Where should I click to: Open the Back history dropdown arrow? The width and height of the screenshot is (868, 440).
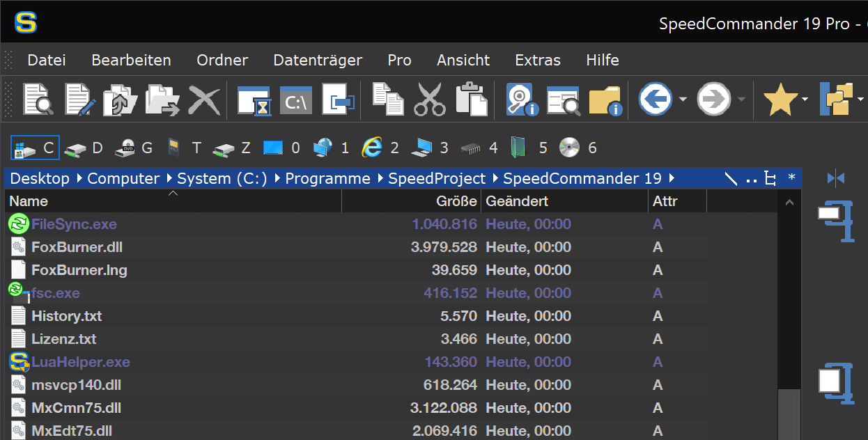[683, 100]
